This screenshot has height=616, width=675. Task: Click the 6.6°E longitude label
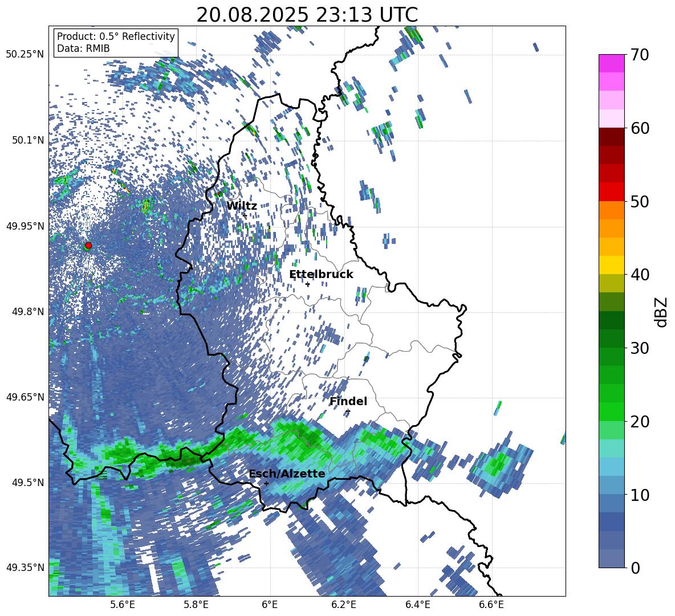tap(491, 605)
